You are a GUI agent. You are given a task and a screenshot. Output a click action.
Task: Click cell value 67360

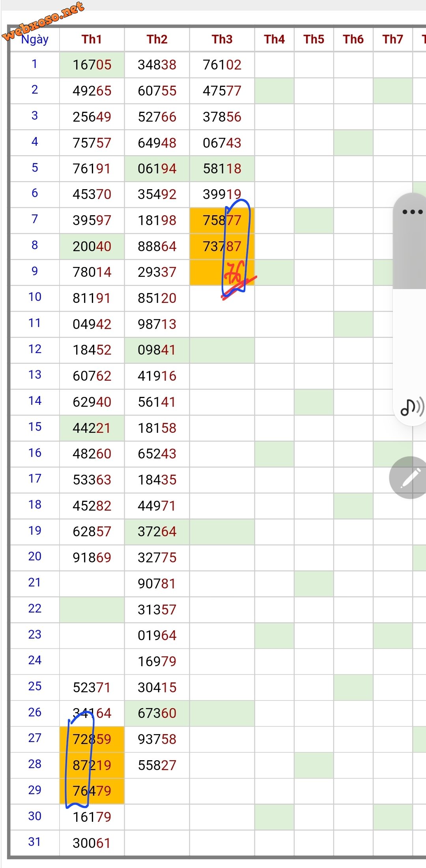[157, 713]
